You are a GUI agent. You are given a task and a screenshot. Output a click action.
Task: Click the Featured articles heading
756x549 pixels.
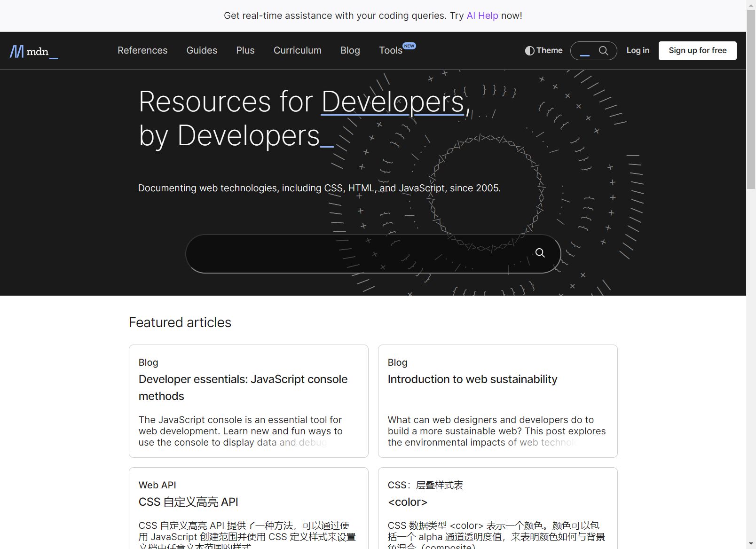tap(180, 322)
